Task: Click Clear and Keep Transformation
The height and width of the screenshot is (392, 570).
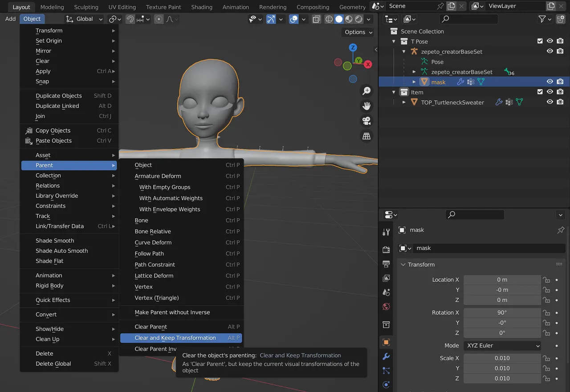Action: (x=178, y=338)
